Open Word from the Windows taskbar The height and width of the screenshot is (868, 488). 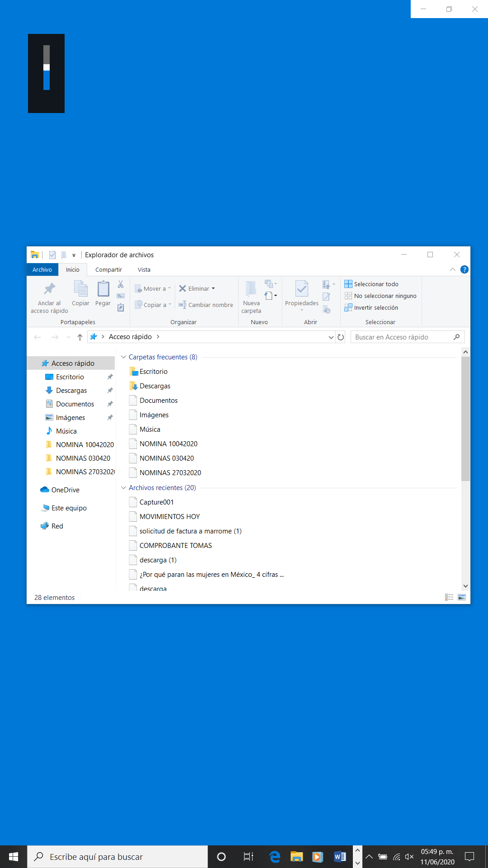(340, 857)
